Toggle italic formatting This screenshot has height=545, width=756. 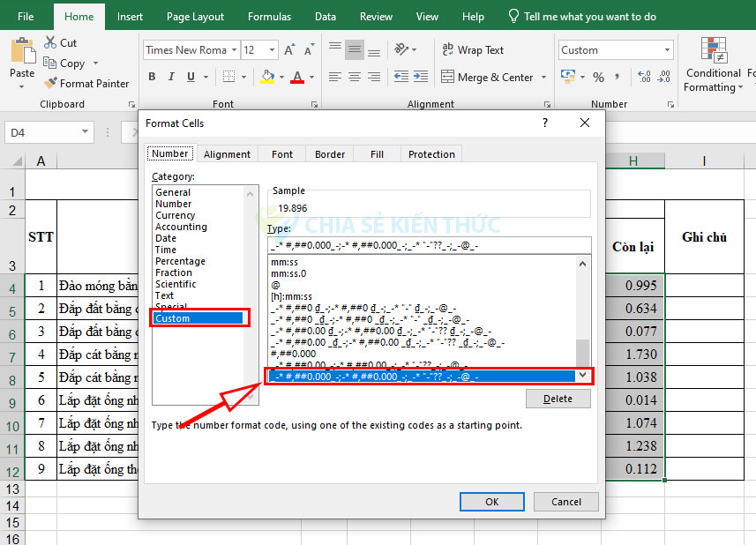[x=171, y=76]
